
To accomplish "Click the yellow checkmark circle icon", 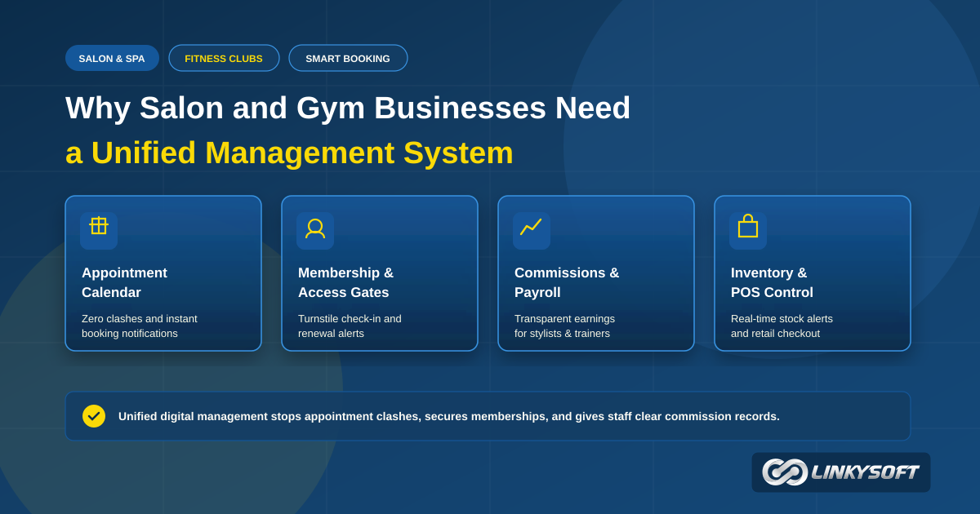I will [94, 416].
